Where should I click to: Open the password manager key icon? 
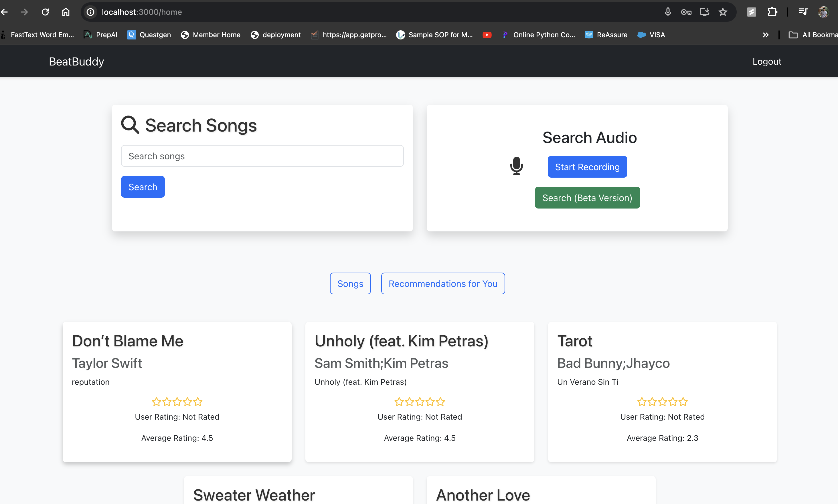pyautogui.click(x=686, y=12)
